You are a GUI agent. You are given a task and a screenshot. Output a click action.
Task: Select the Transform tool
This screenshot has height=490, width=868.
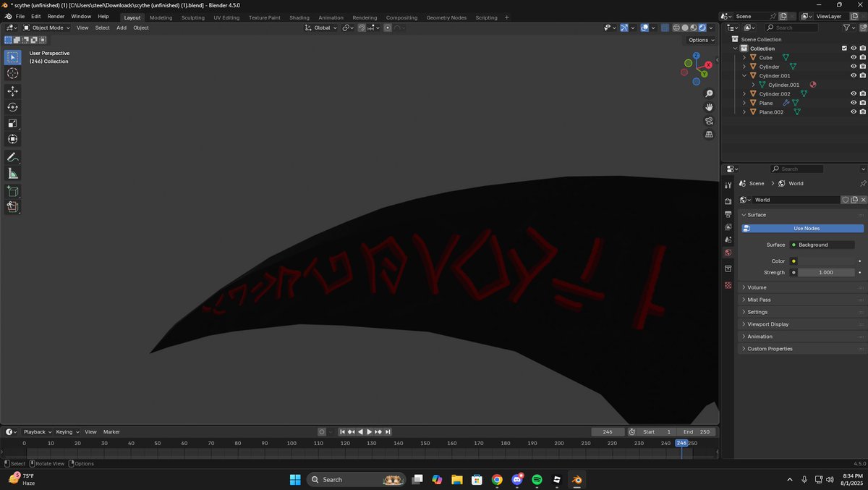pos(12,139)
